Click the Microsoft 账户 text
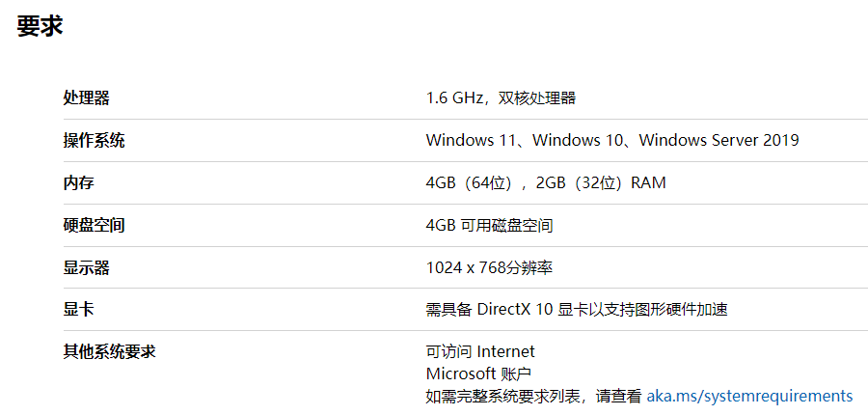Screen dimensions: 868x415 pos(478,373)
